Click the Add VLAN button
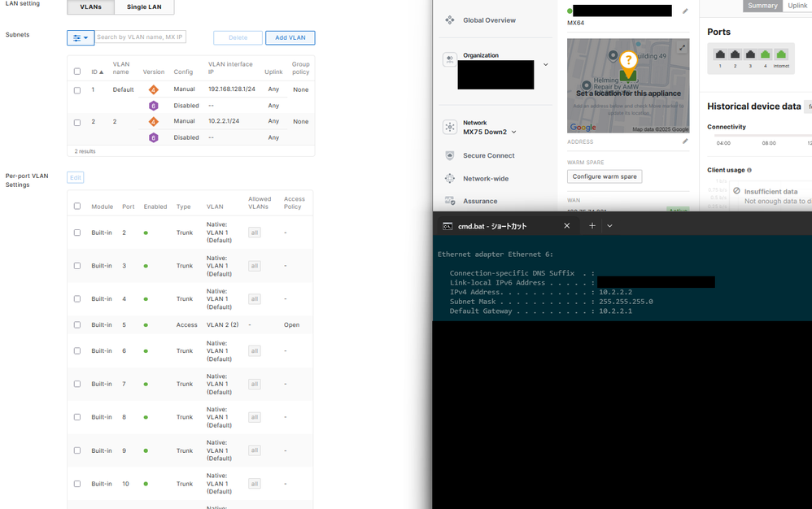The width and height of the screenshot is (812, 509). coord(290,37)
